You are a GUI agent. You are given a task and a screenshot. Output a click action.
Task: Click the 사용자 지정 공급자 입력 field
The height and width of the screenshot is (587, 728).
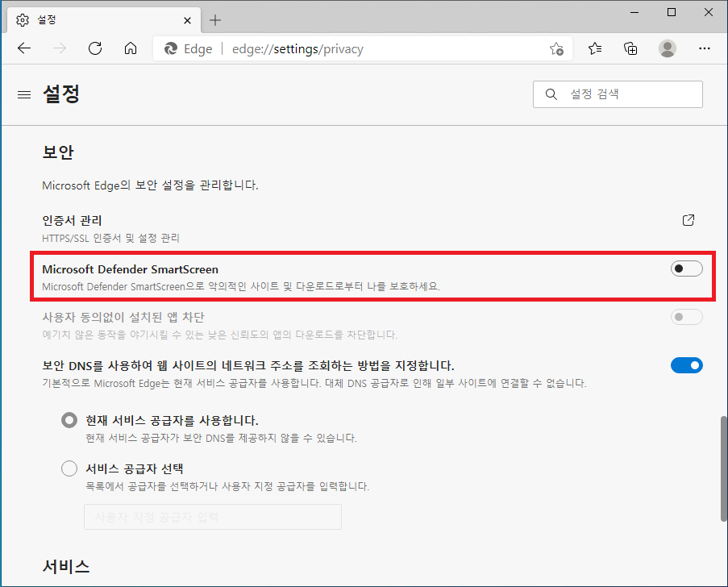[213, 517]
